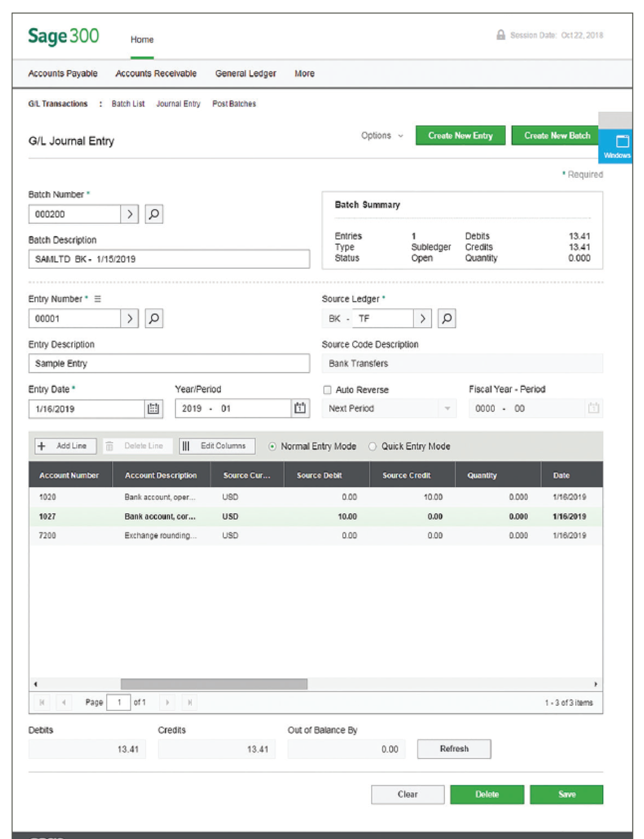Image resolution: width=644 pixels, height=839 pixels.
Task: Open the Journal Entry link
Action: pyautogui.click(x=178, y=104)
